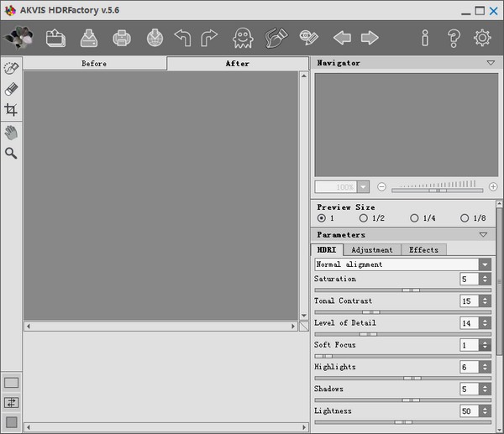Screen dimensions: 504x434
Task: Switch to the Before tab
Action: (94, 63)
